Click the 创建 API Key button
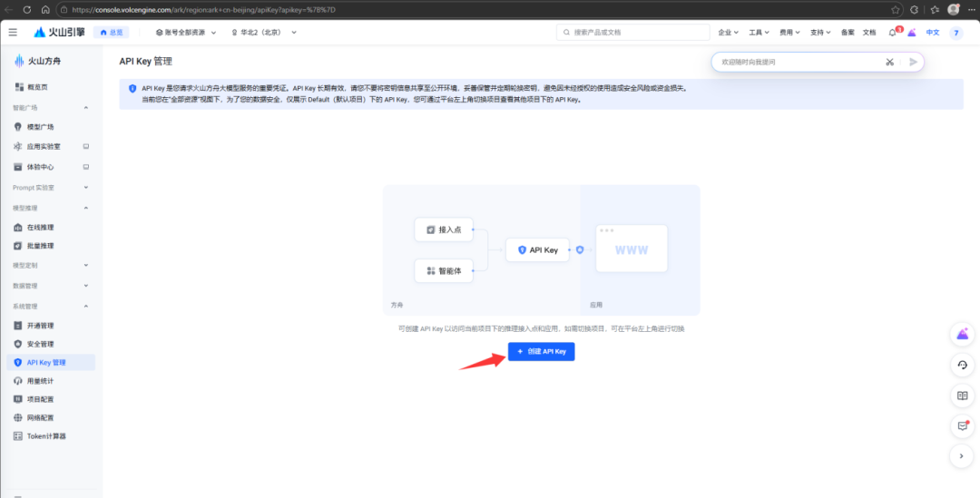 541,352
